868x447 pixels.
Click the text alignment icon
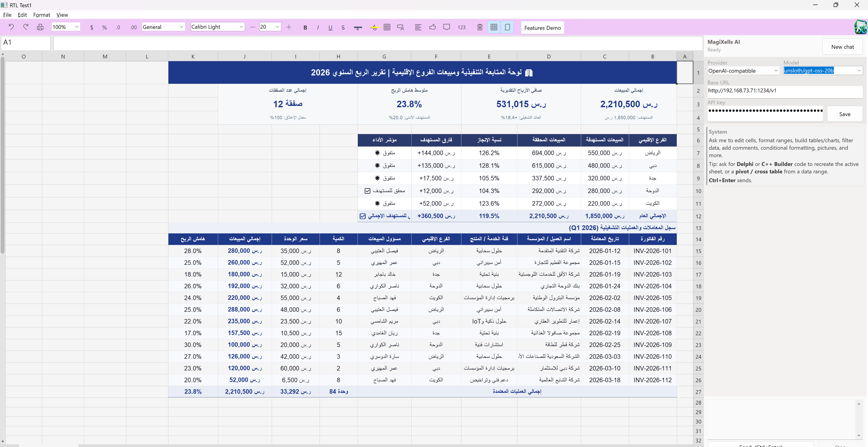point(418,27)
